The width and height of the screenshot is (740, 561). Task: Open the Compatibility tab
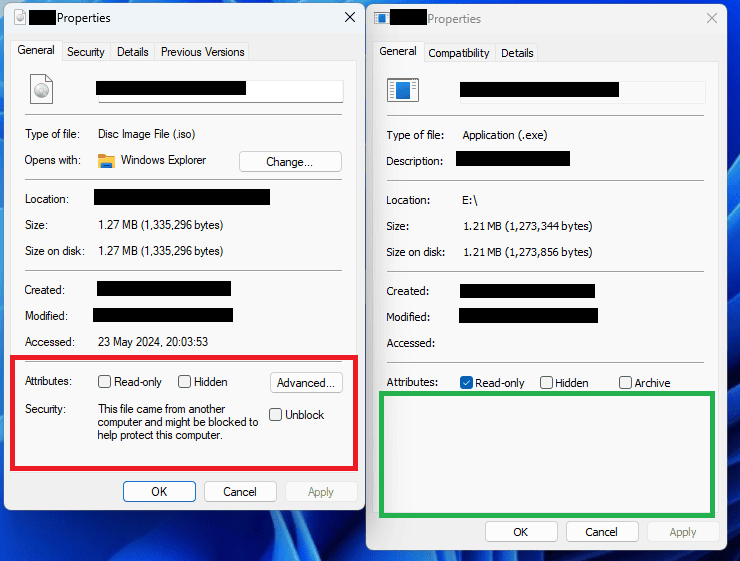coord(459,53)
